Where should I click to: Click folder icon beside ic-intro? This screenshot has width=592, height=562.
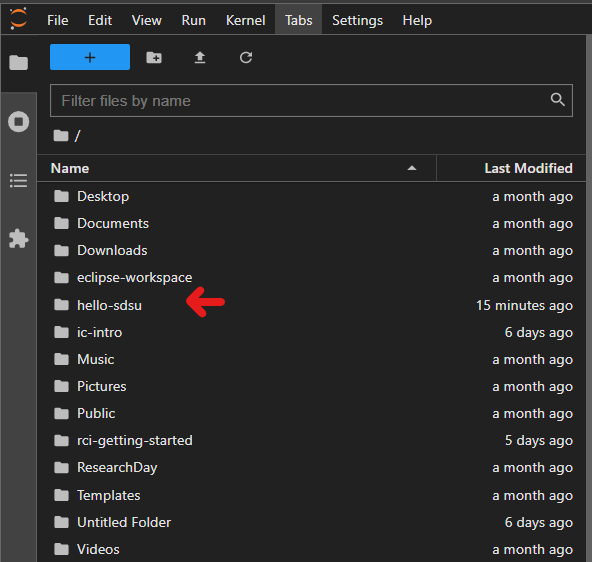61,332
